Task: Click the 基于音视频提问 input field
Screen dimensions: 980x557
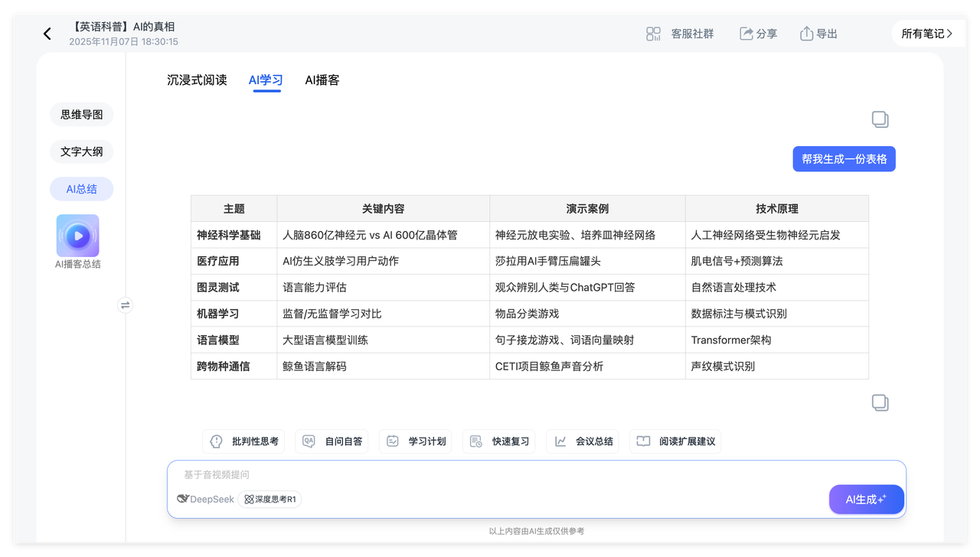Action: click(x=498, y=475)
